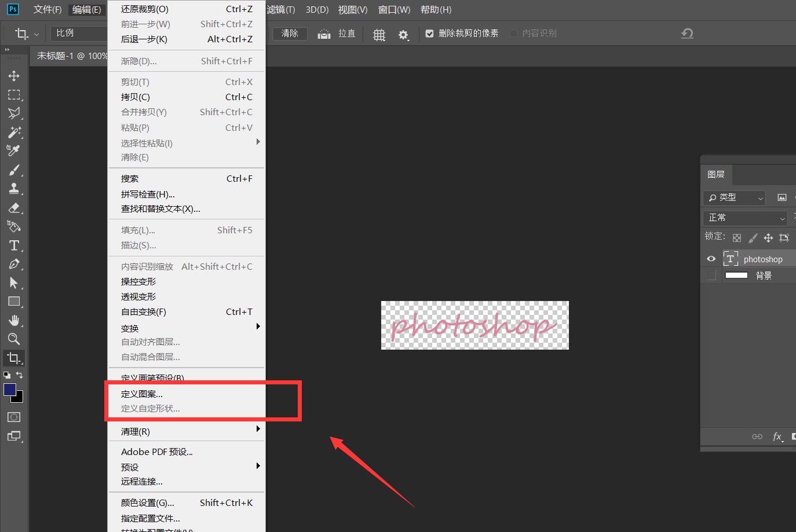Viewport: 796px width, 532px height.
Task: Expand the 预设 submenu
Action: click(x=187, y=467)
